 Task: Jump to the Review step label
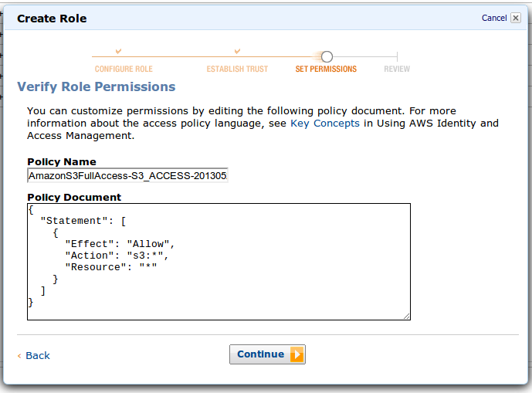click(x=397, y=69)
